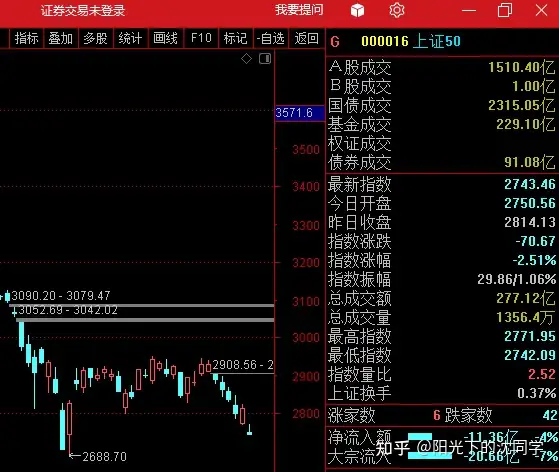The height and width of the screenshot is (472, 559).
Task: Click 上证换手 value 0.37%
Action: click(537, 393)
